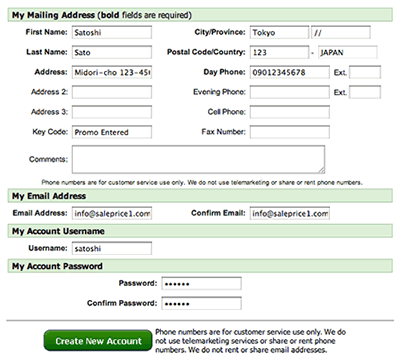Click the Fax Number field
This screenshot has height=364, width=400.
pos(290,132)
